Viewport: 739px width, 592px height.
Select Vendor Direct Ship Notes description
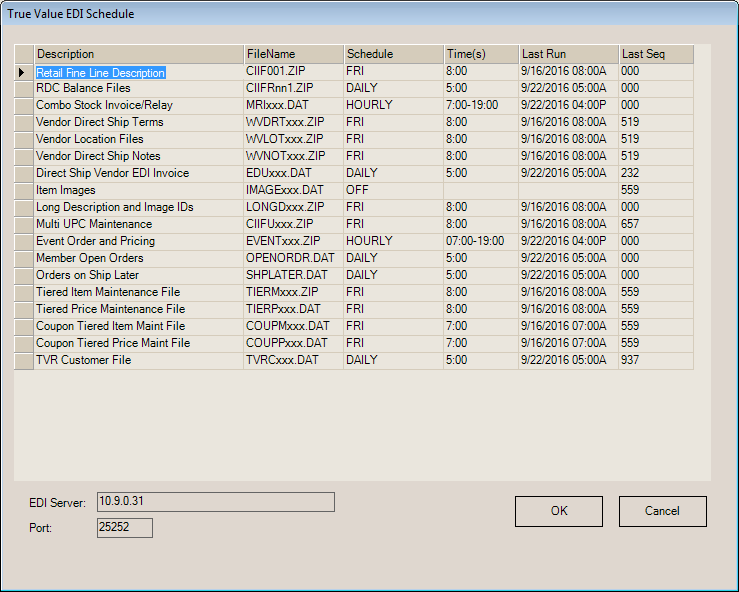[x=139, y=156]
